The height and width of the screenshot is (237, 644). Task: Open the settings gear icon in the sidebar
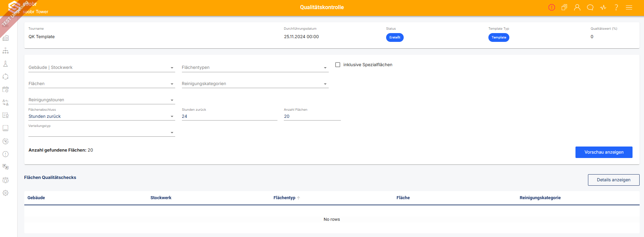coord(5,193)
